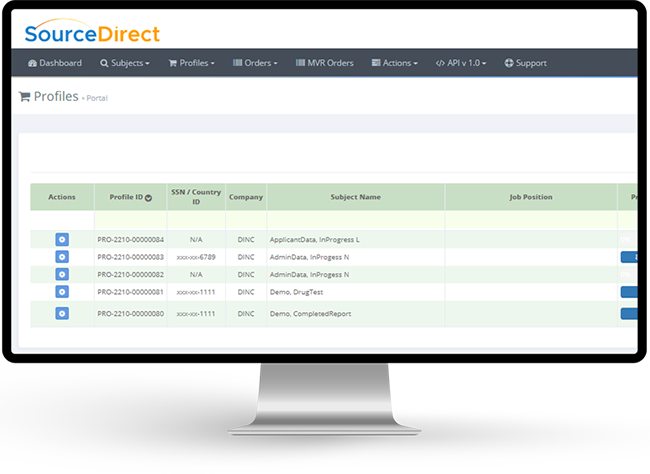This screenshot has height=474, width=650.
Task: Open actions gear for PRO-2210-00000083
Action: click(x=62, y=257)
